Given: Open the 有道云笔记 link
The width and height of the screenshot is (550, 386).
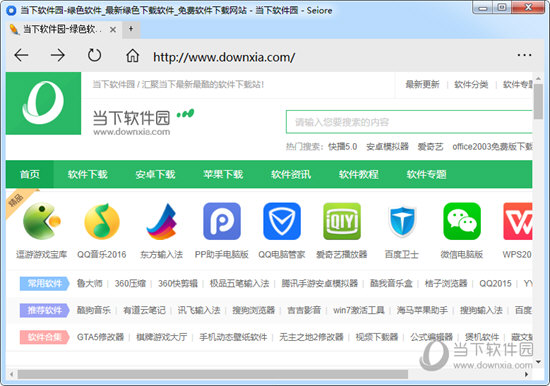Looking at the screenshot, I should click(x=144, y=310).
